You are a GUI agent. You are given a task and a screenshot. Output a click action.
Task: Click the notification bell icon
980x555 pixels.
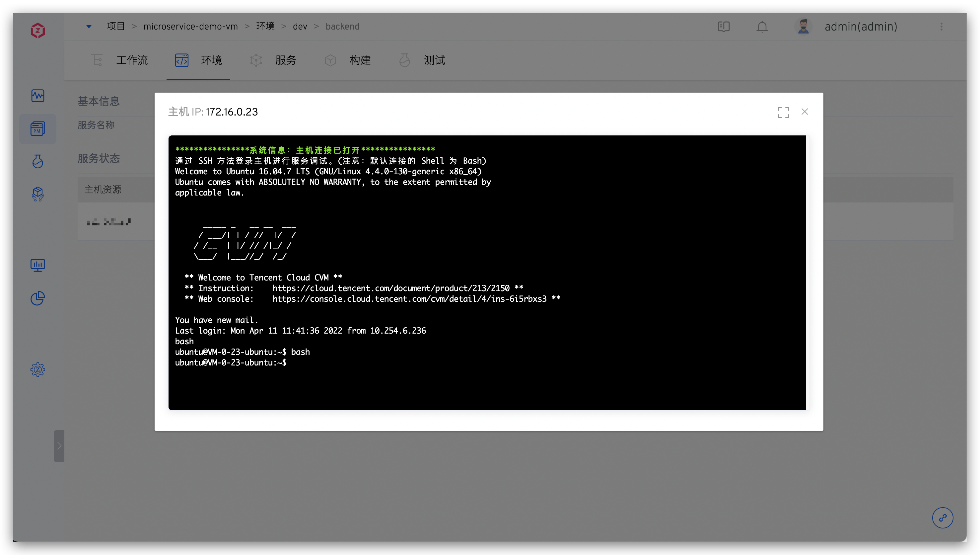pos(762,27)
